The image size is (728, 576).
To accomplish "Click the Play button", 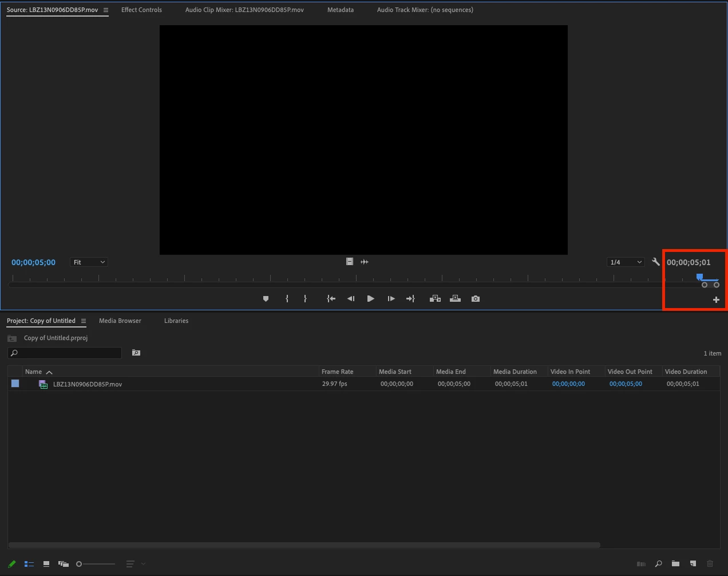I will click(371, 299).
